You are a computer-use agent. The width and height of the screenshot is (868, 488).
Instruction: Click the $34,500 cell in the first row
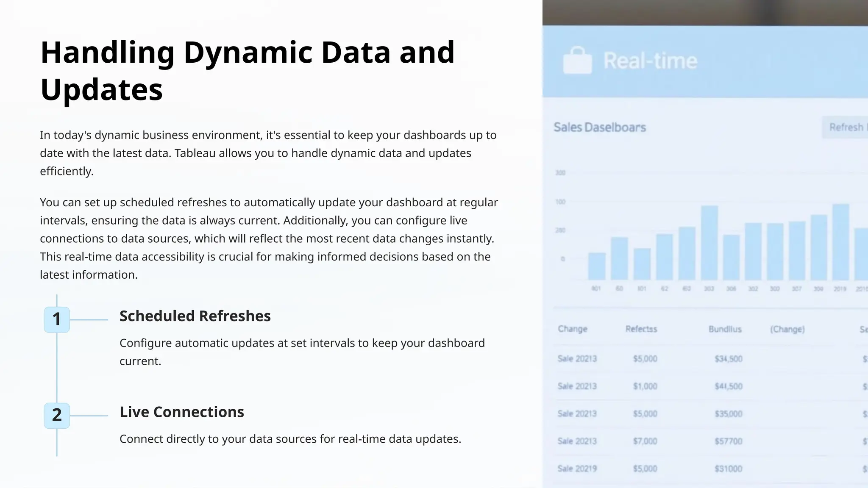click(728, 359)
